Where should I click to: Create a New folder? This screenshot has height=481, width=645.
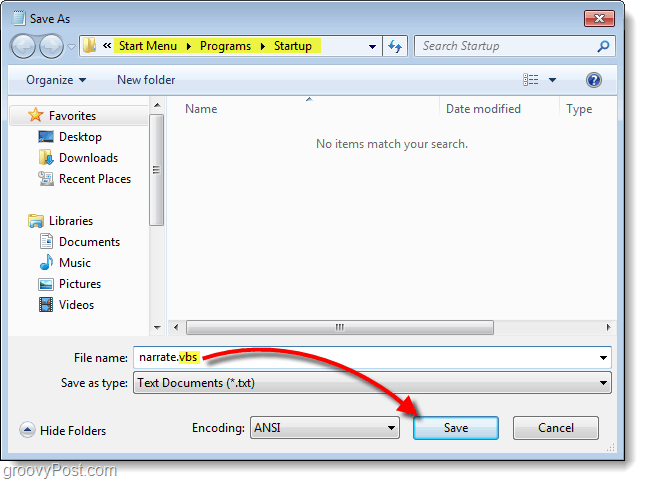146,80
